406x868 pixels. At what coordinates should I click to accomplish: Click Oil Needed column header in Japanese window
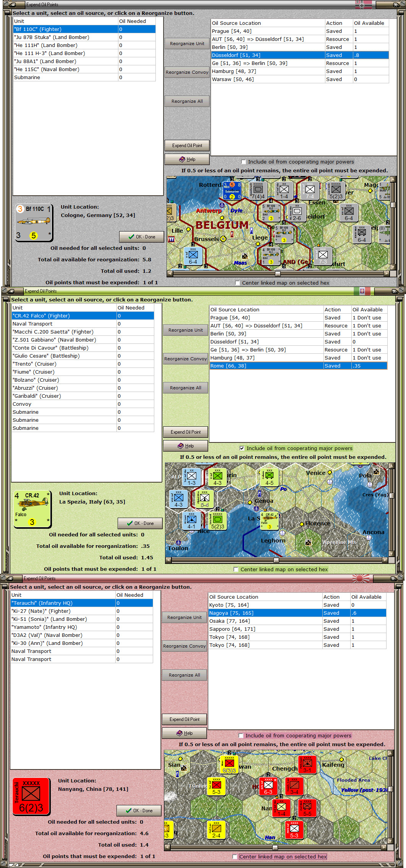134,595
